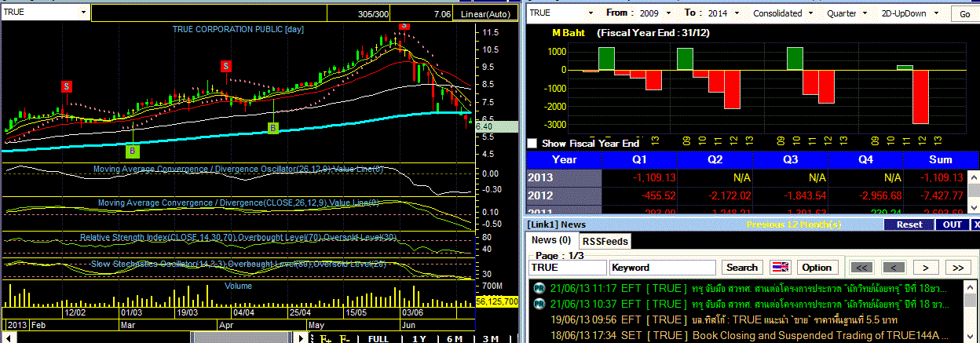The image size is (980, 343).
Task: Go to first news page
Action: click(861, 268)
